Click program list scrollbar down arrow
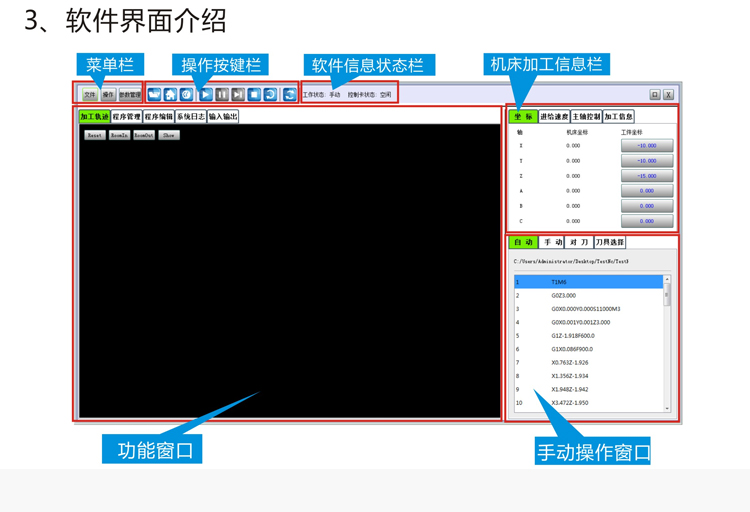 tap(667, 408)
